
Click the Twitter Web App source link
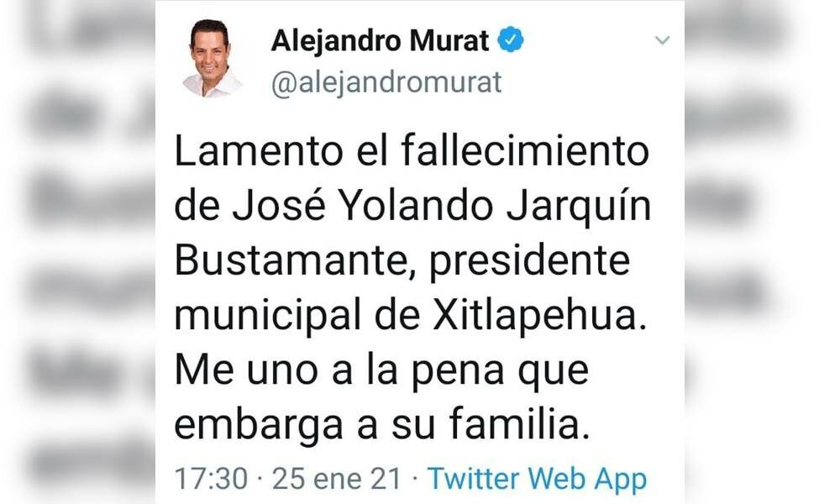point(537,479)
